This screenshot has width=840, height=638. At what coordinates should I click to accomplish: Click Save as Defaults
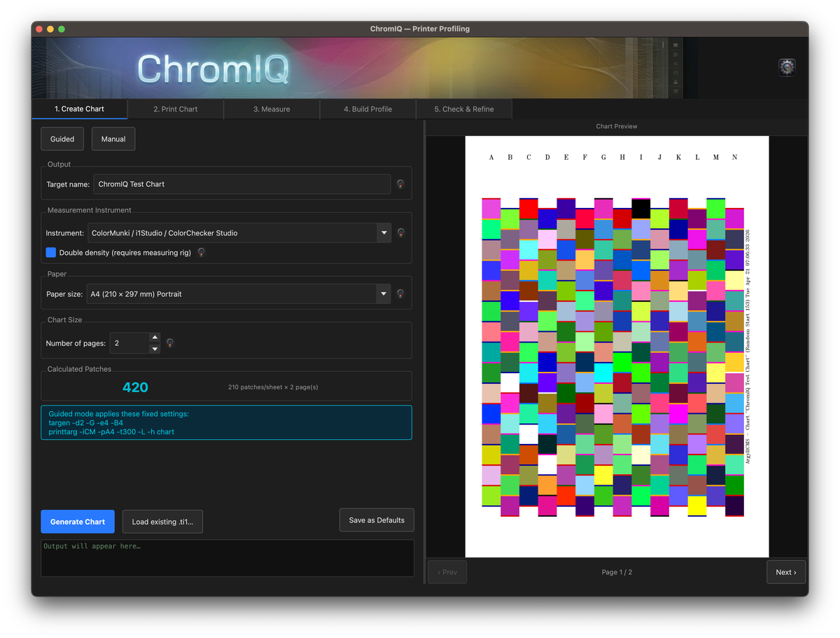click(377, 520)
